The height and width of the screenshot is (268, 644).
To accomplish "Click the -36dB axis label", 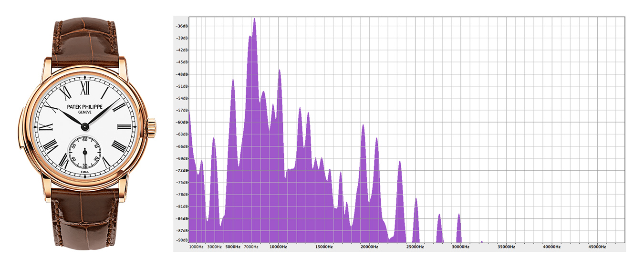I will [x=182, y=26].
